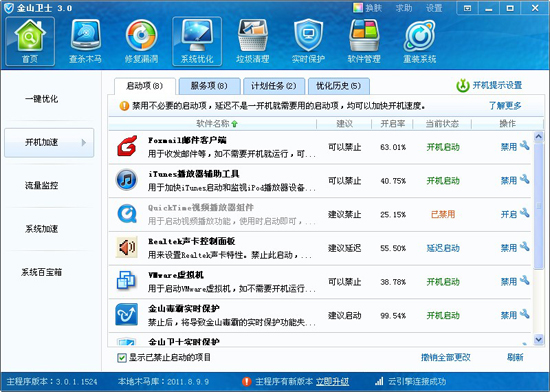Click the 本地木马库 2011.8.9.9 status text

click(163, 381)
